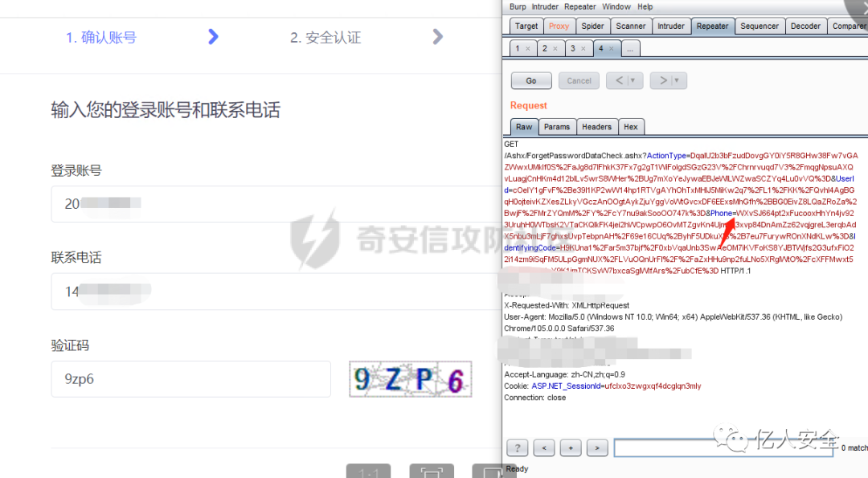Open search options with the + button

tap(571, 447)
